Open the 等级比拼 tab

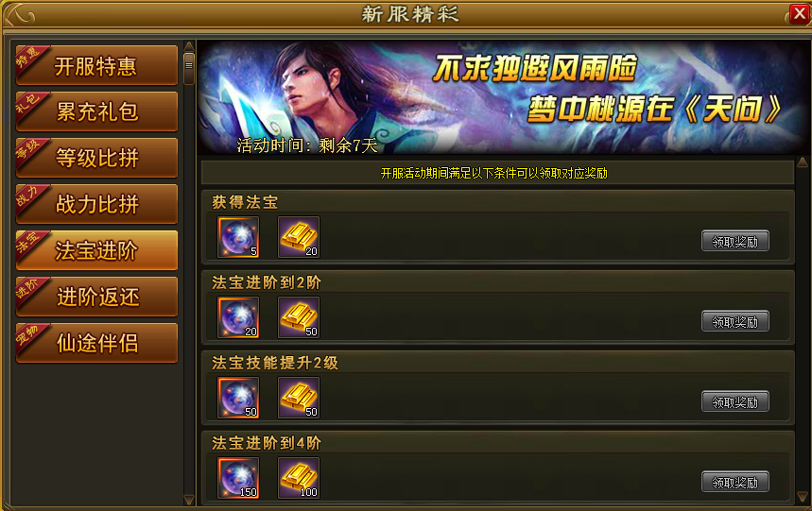tap(96, 158)
